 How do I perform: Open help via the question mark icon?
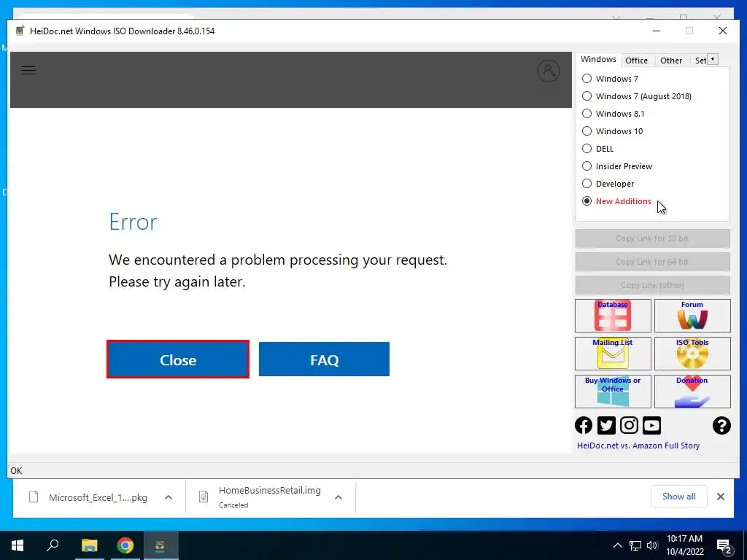pos(721,425)
